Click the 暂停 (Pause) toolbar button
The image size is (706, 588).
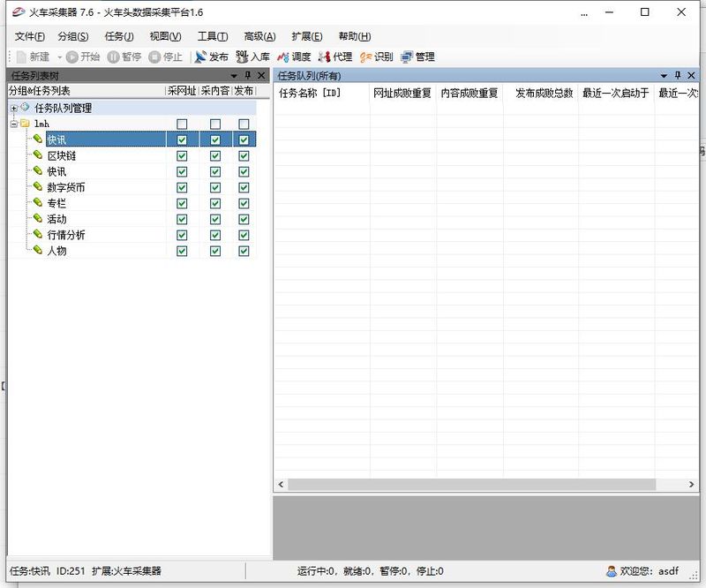124,57
